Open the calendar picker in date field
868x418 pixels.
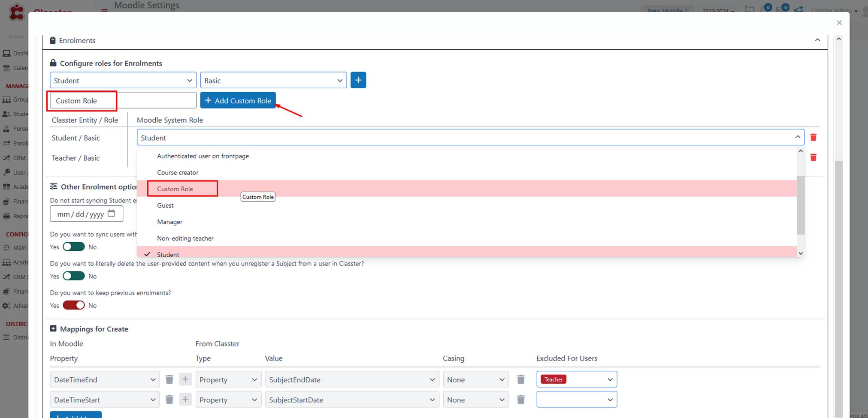point(112,214)
